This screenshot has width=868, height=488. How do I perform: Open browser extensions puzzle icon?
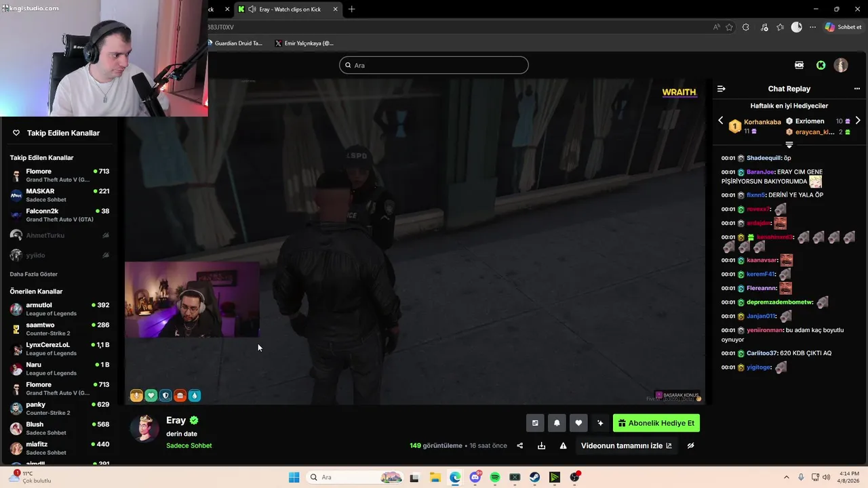click(746, 27)
